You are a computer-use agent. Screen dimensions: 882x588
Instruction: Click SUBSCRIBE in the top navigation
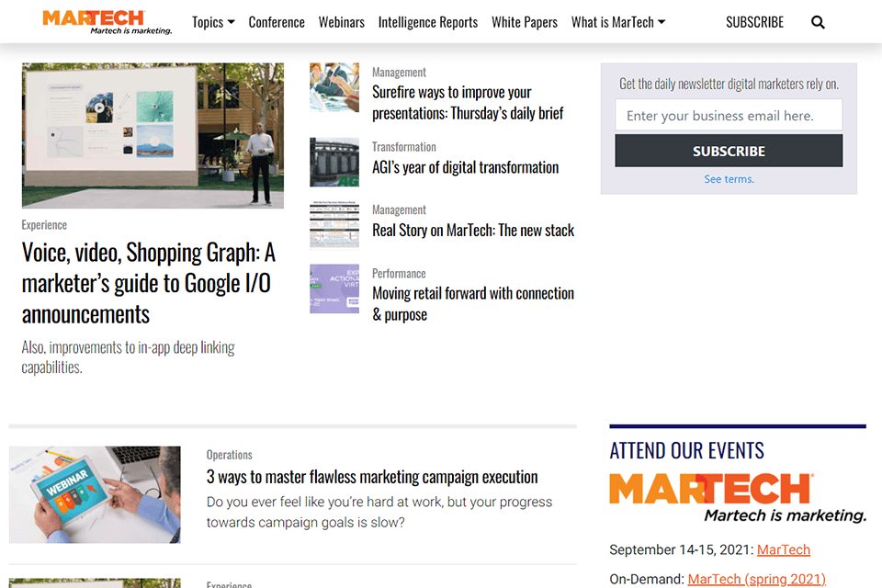click(754, 22)
